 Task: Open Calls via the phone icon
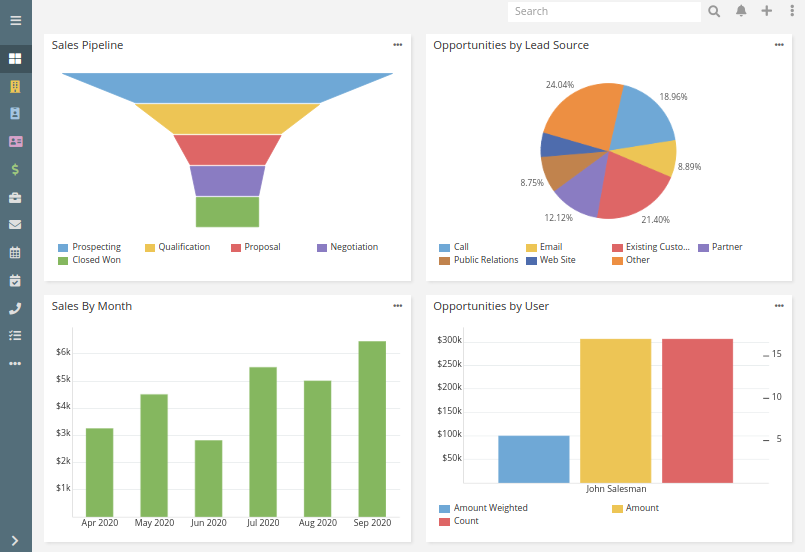click(15, 308)
